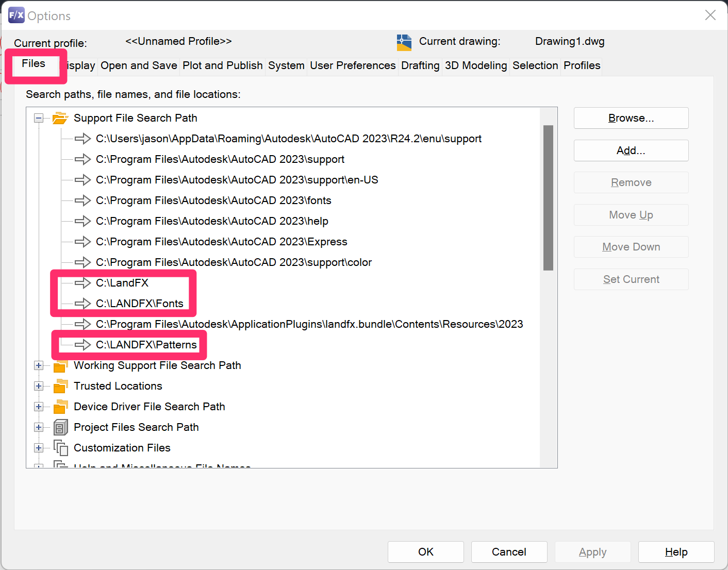The height and width of the screenshot is (570, 728).
Task: Click the Apply button
Action: pos(592,552)
